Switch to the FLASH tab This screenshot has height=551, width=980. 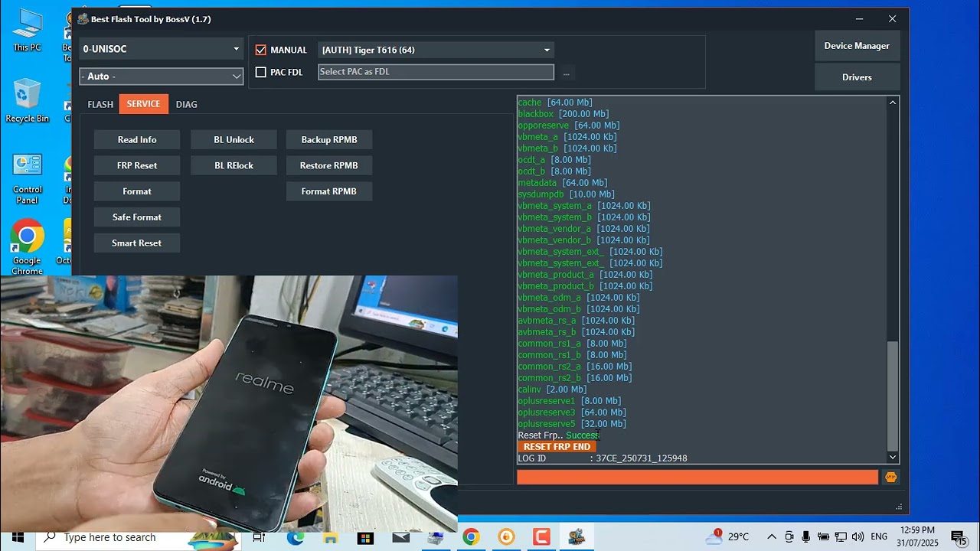(x=100, y=104)
